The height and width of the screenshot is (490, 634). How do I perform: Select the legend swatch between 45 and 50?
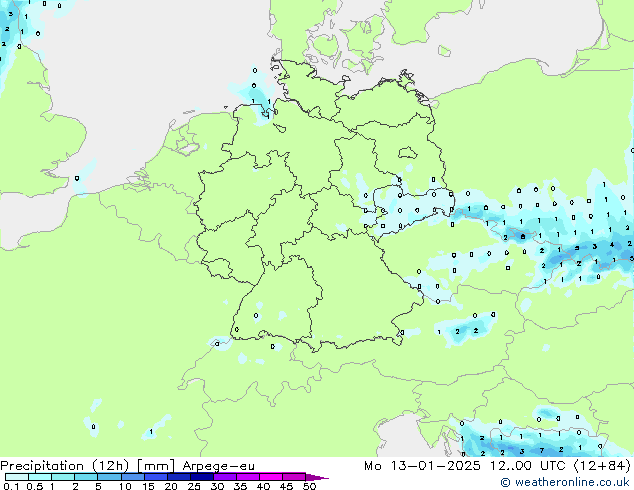(x=293, y=477)
